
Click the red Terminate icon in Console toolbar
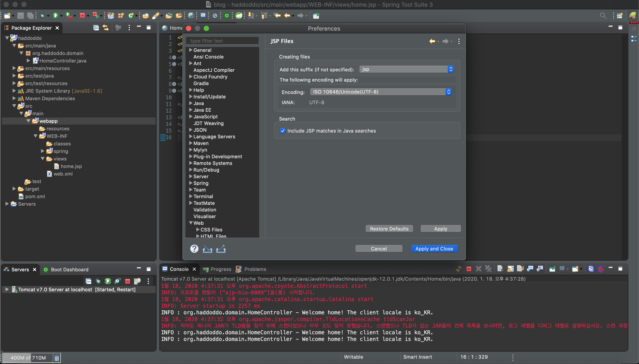469,269
